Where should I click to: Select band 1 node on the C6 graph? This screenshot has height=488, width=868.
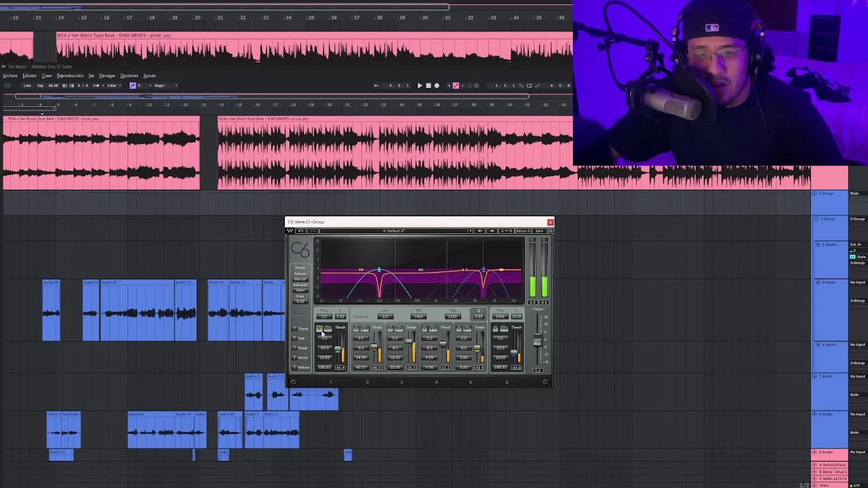379,269
